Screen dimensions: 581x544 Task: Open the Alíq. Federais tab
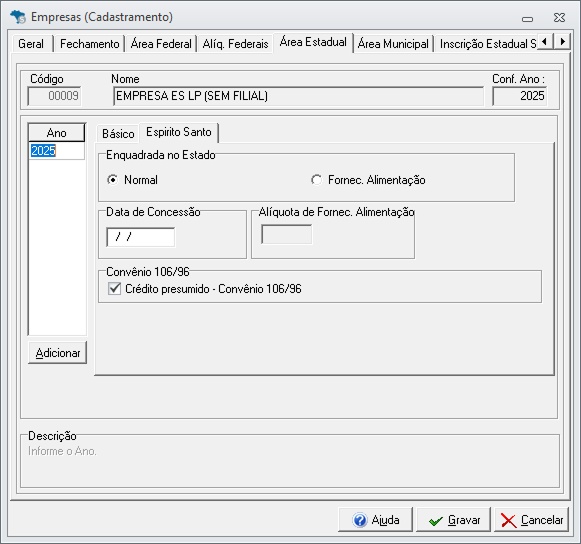235,44
